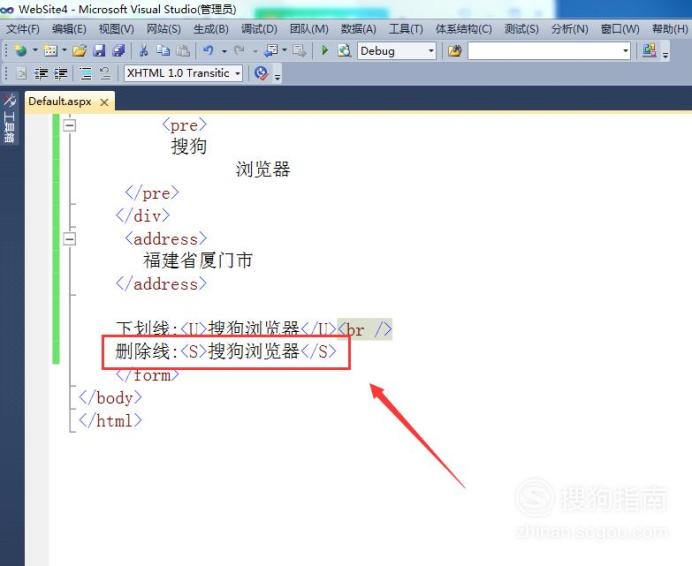Screen dimensions: 692x566
Task: Open the HTML toolbar options arrow
Action: click(277, 77)
